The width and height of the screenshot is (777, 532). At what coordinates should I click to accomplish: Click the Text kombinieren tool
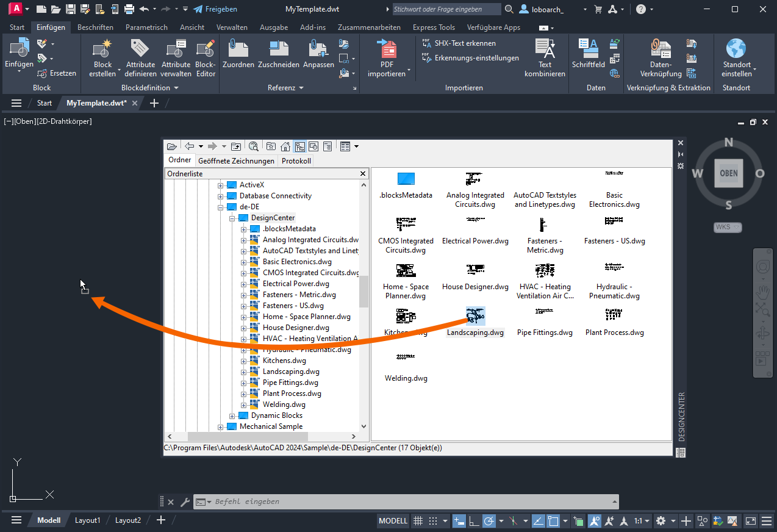coord(545,58)
